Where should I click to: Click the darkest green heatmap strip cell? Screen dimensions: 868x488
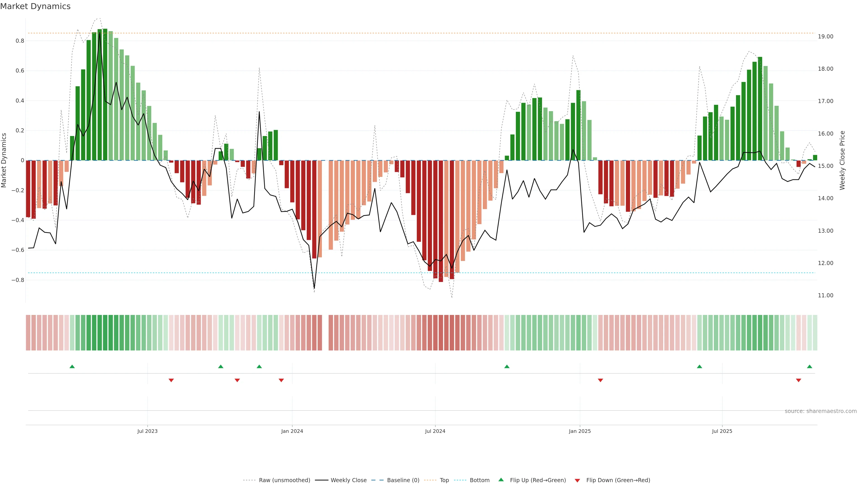(x=105, y=332)
